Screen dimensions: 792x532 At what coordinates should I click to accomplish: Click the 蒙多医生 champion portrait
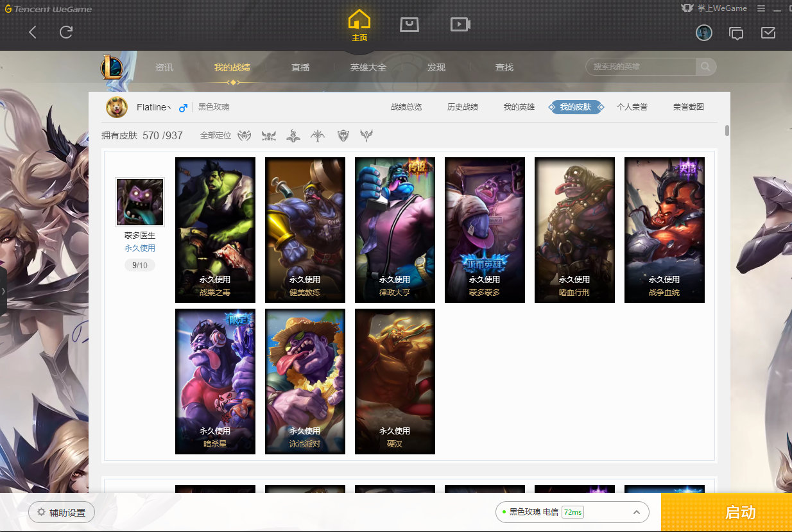pyautogui.click(x=140, y=202)
